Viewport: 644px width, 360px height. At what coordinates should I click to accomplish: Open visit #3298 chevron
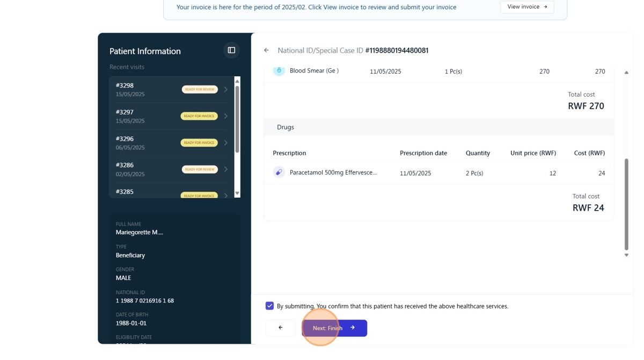(226, 90)
